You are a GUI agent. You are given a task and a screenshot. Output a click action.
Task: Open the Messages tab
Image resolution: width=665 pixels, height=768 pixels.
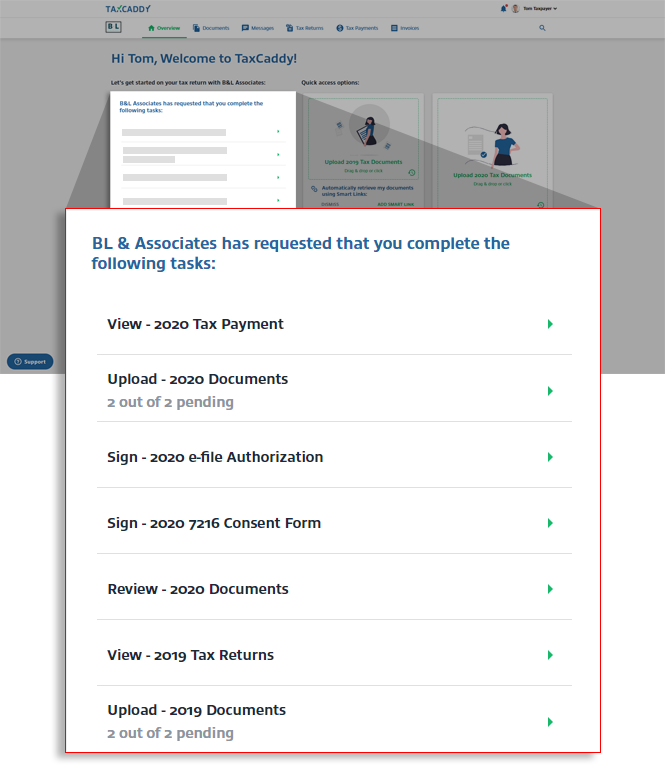tap(258, 28)
